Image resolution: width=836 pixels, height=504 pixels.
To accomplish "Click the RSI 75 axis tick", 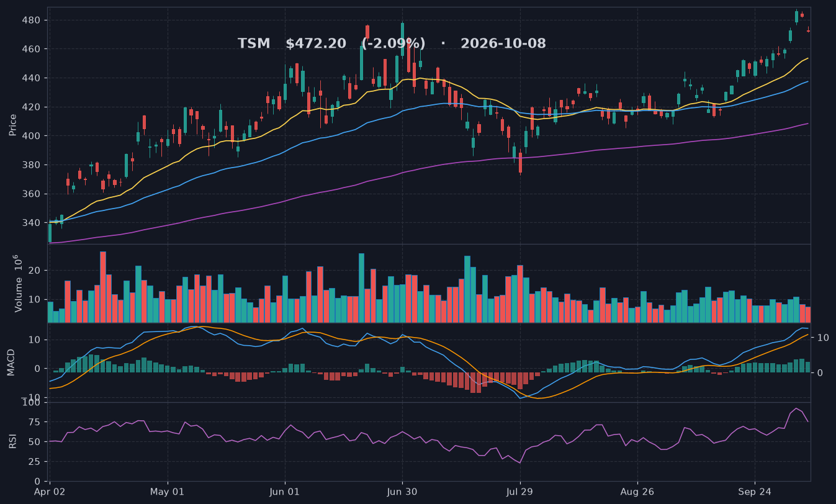I will pos(34,422).
